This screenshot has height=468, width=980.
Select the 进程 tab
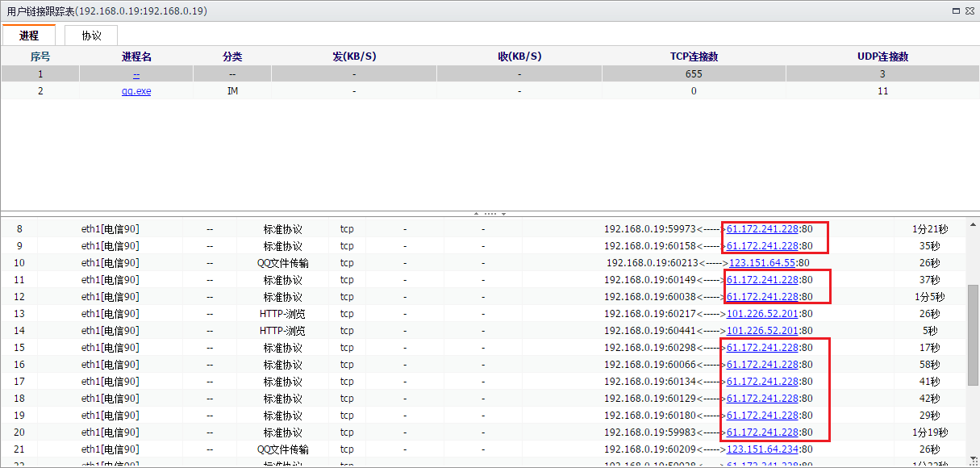(28, 36)
